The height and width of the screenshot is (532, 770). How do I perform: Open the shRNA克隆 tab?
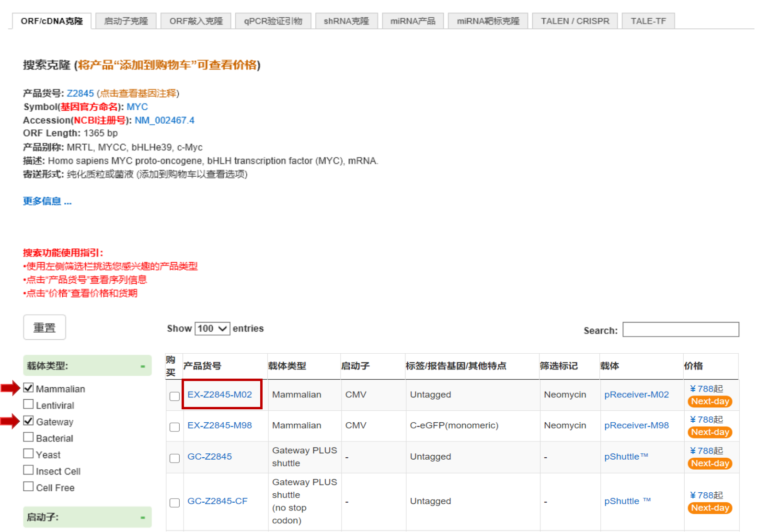click(346, 21)
